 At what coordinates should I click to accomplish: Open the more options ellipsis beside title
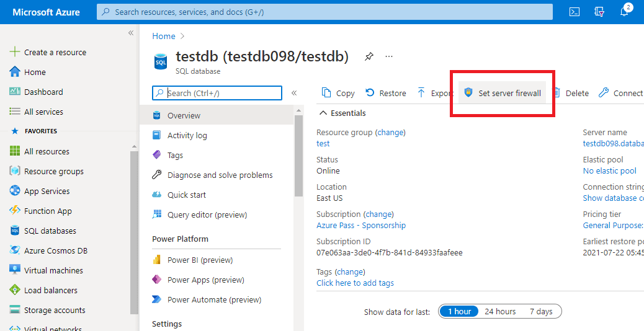click(389, 56)
